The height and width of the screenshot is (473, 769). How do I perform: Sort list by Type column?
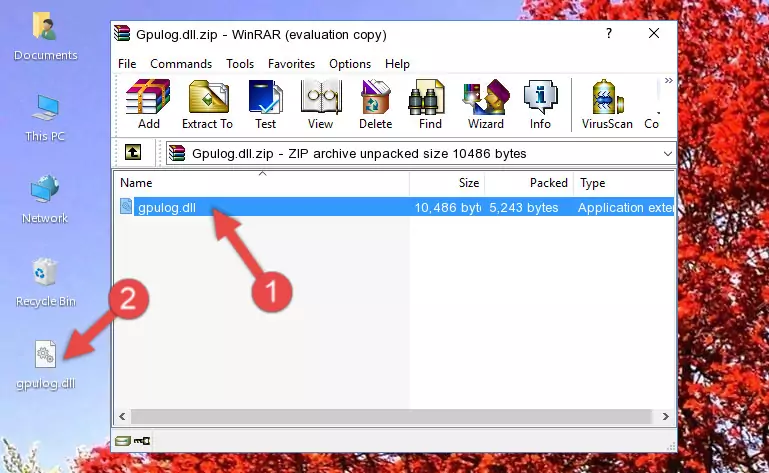[624, 183]
